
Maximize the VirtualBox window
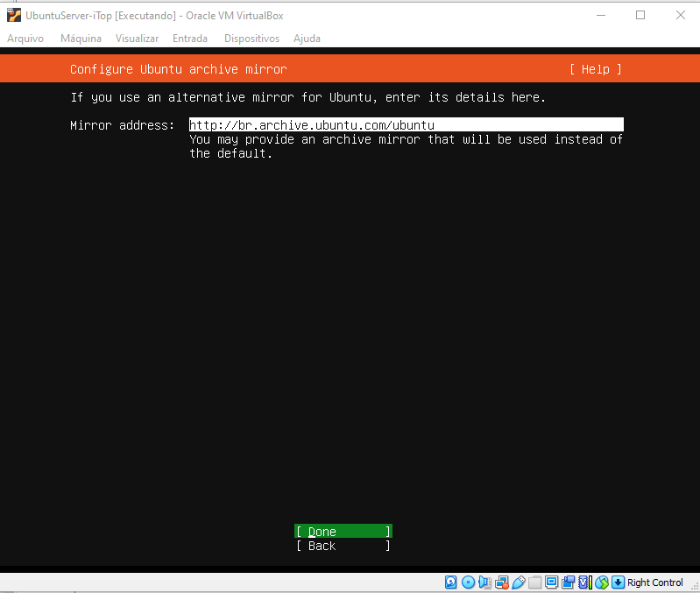pos(640,15)
